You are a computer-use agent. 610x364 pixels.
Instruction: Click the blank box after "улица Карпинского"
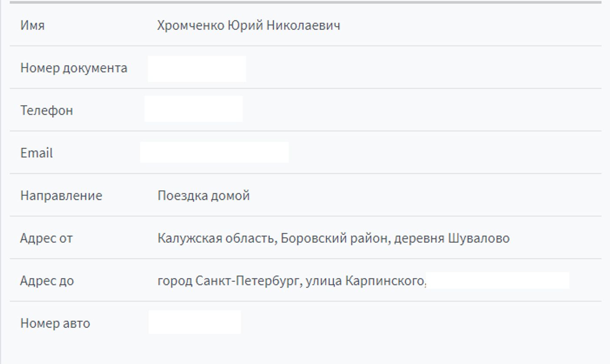pyautogui.click(x=498, y=281)
